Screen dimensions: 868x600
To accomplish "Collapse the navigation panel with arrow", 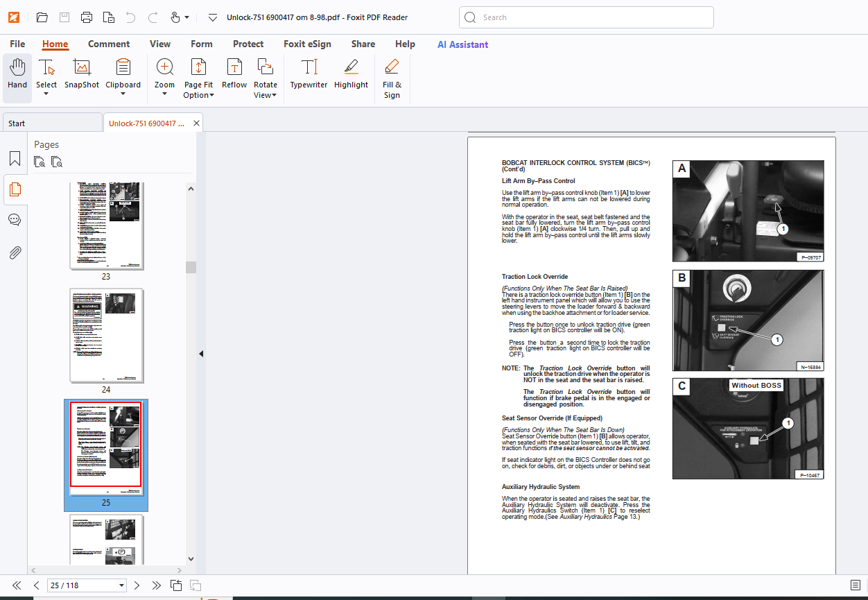I will tap(201, 354).
